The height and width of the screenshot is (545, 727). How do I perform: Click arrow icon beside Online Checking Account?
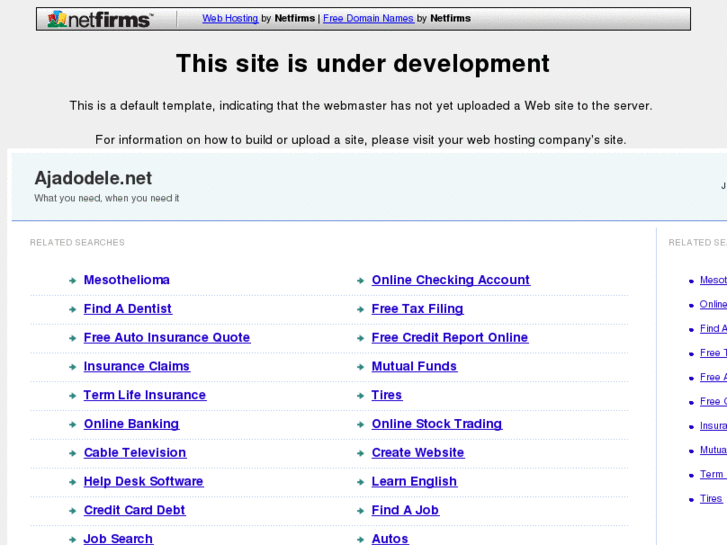point(360,281)
